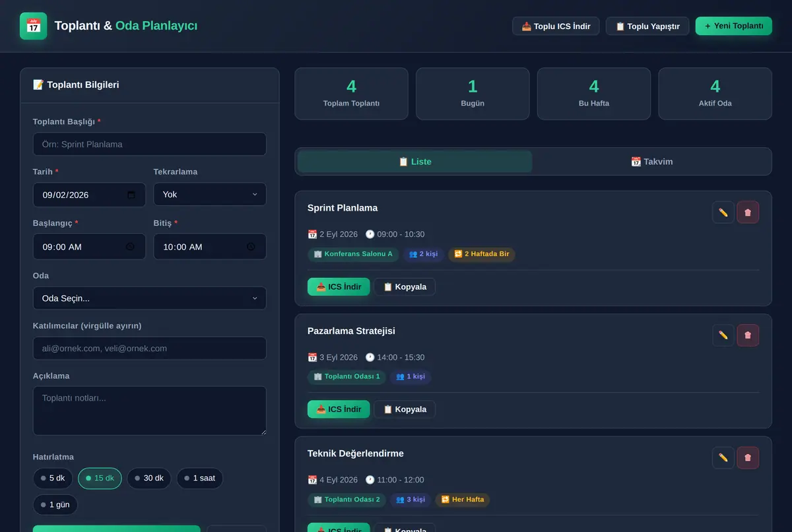Select the 1 gün reminder option
The width and height of the screenshot is (792, 532).
pos(55,505)
